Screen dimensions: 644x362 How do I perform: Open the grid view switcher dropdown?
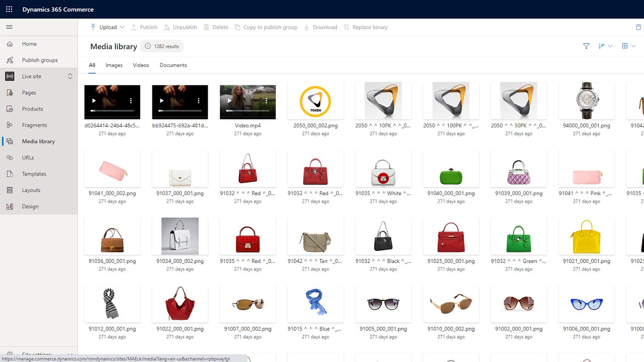(629, 46)
